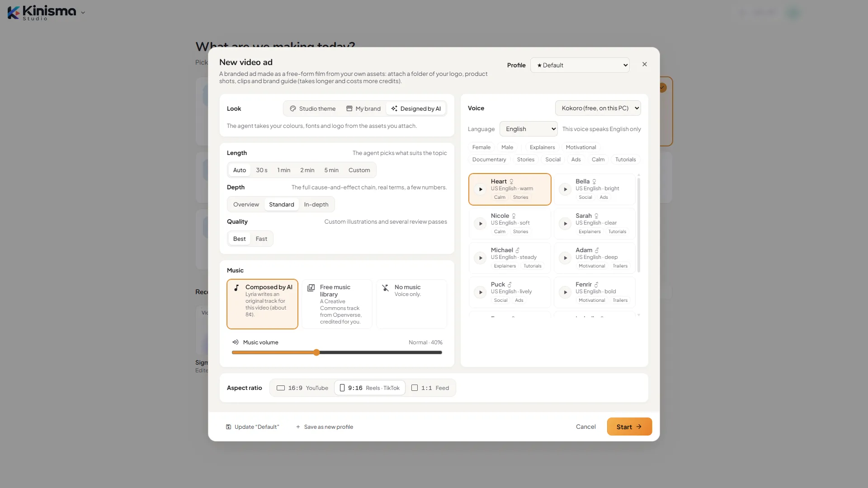Play the Adam voice sample

coord(565,258)
